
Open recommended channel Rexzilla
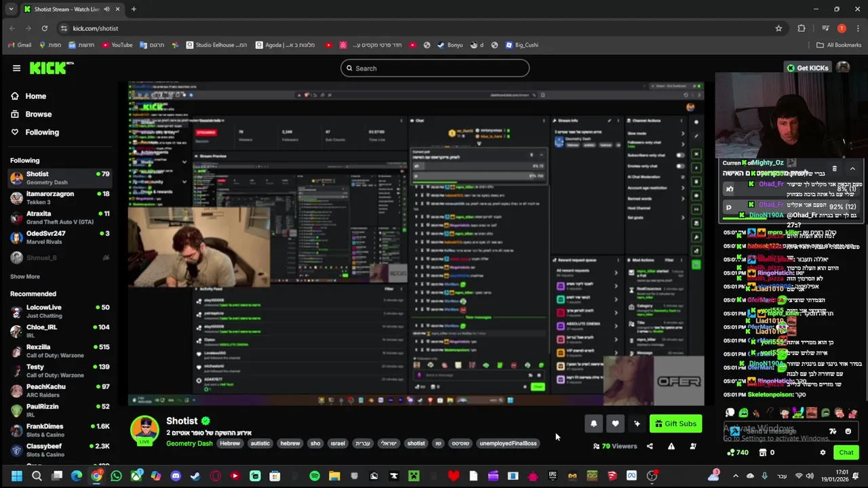point(60,350)
